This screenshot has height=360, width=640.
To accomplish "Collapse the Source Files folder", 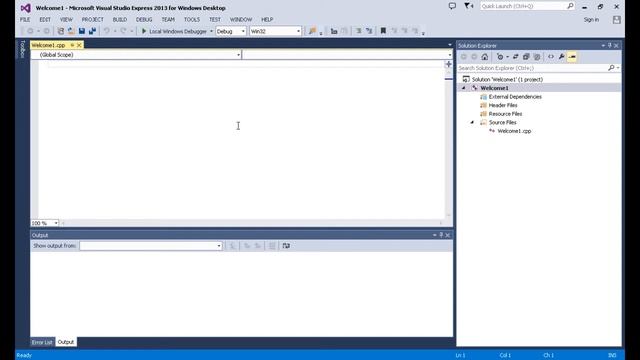I will [x=472, y=122].
